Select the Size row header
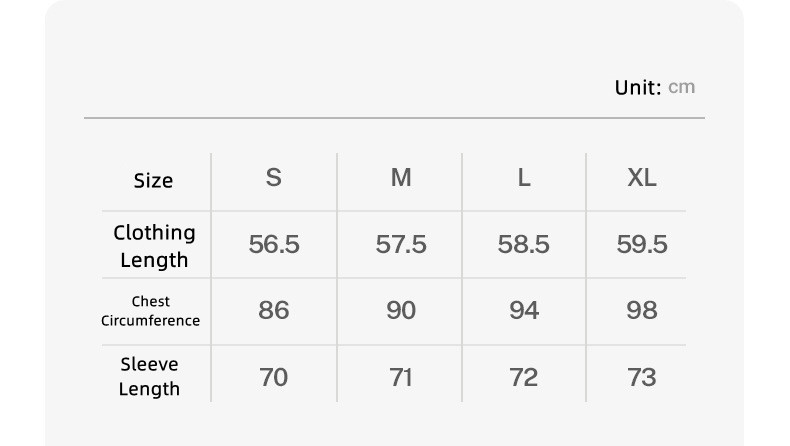 [x=153, y=180]
